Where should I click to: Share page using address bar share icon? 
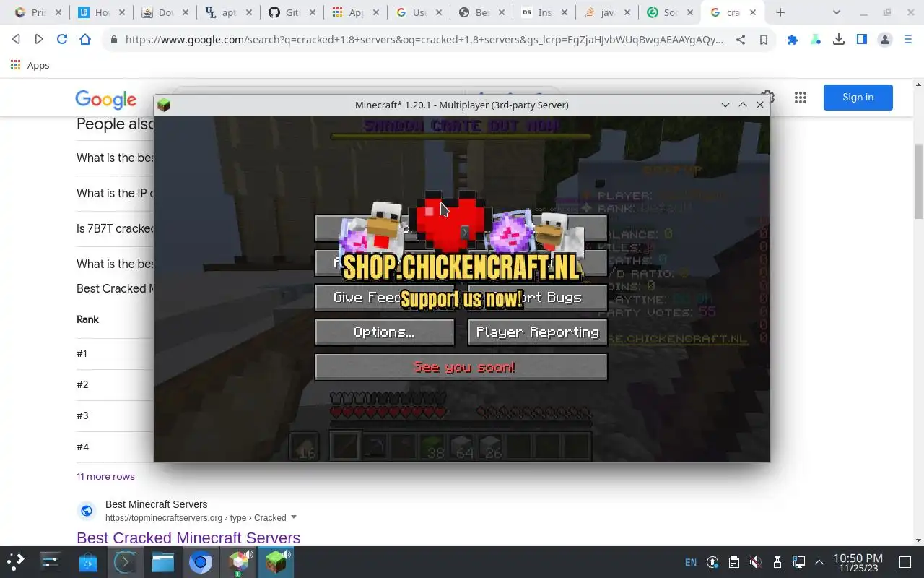pyautogui.click(x=741, y=40)
